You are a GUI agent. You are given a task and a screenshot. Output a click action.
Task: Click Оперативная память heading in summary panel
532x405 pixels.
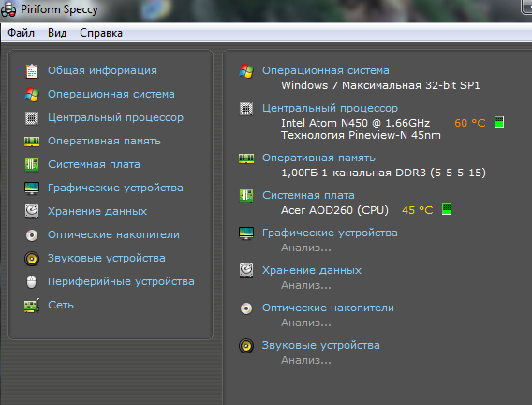point(318,157)
